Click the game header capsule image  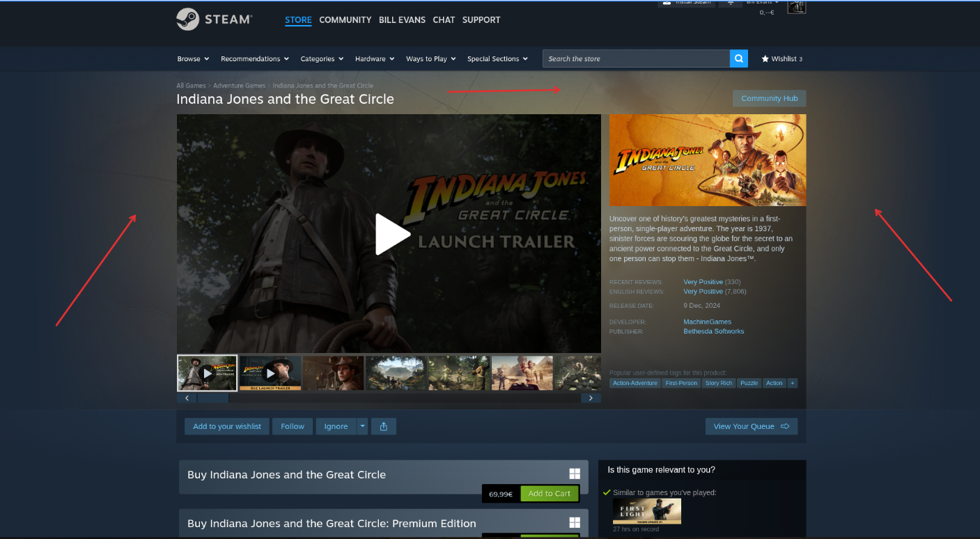pyautogui.click(x=708, y=160)
